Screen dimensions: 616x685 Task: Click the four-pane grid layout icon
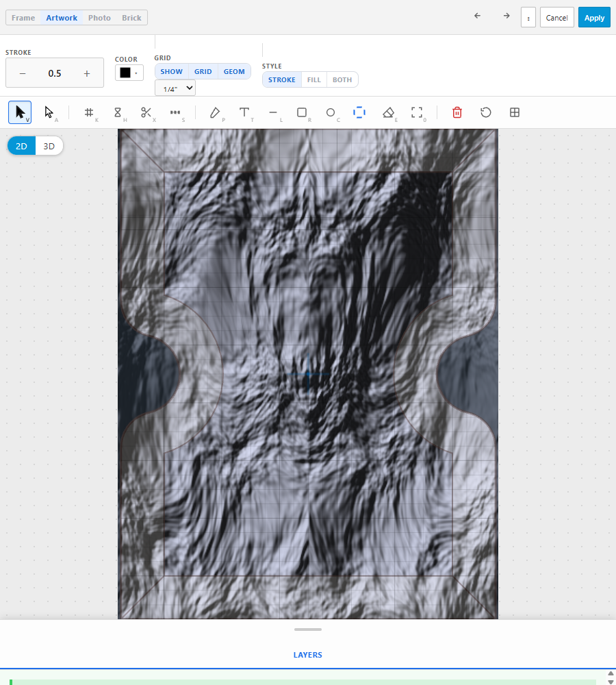point(515,112)
